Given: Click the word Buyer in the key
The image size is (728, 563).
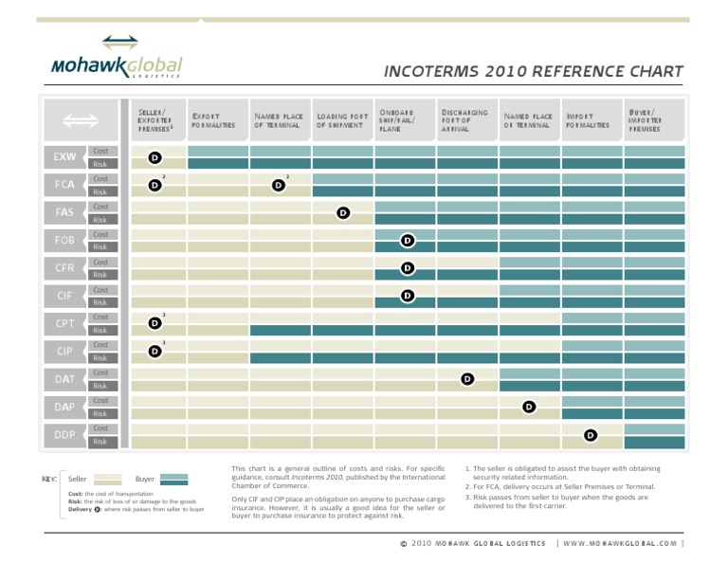Looking at the screenshot, I should pos(144,479).
